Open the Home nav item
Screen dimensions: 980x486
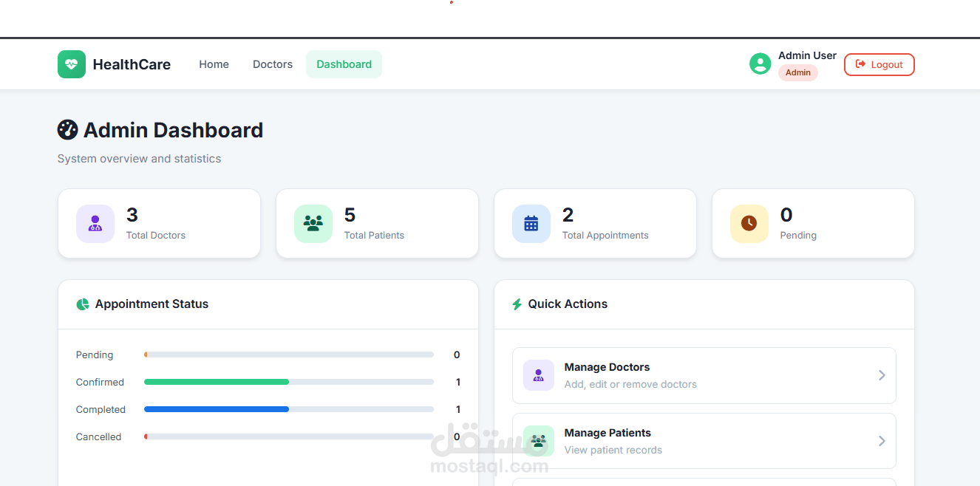(214, 64)
